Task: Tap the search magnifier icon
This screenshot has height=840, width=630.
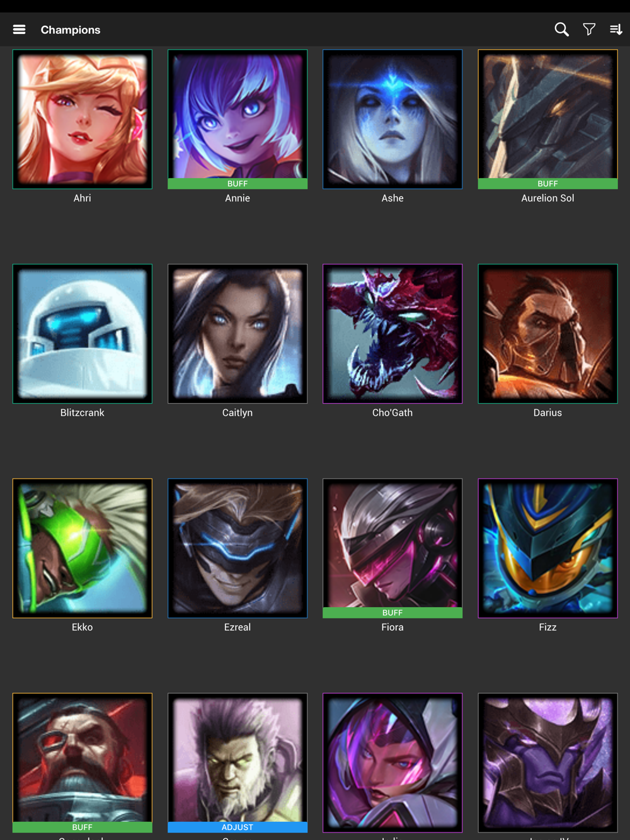Action: click(561, 30)
